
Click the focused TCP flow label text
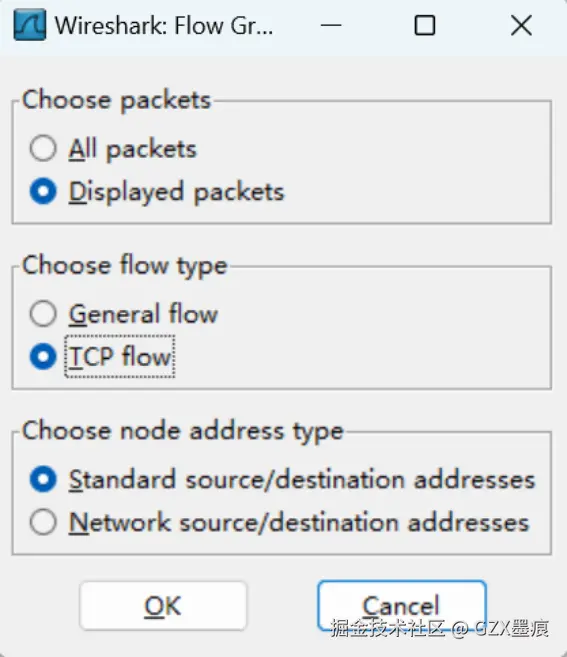[x=120, y=357]
